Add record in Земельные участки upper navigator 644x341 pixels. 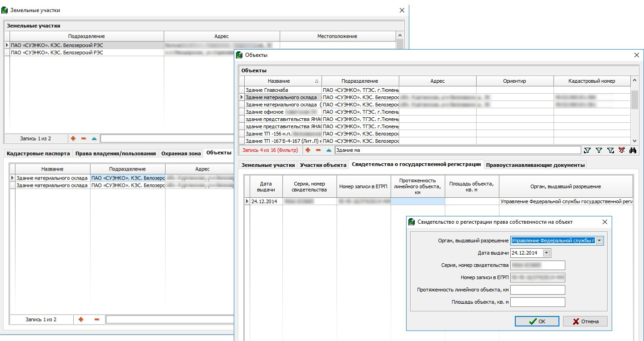click(73, 138)
